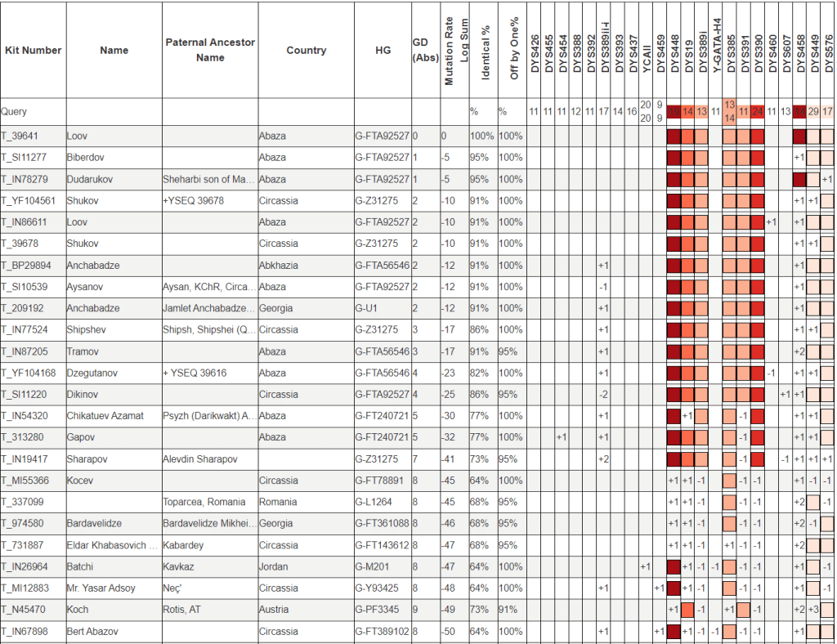Click the Austria country cell

click(x=274, y=609)
